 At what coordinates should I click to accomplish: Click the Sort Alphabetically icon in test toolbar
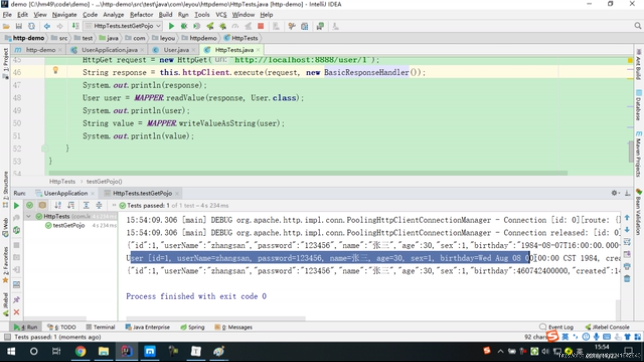pyautogui.click(x=58, y=205)
